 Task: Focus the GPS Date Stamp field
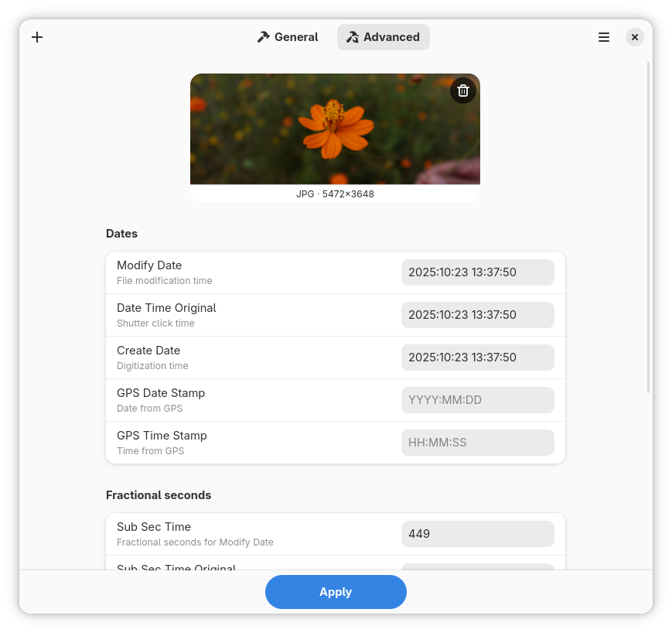point(477,400)
